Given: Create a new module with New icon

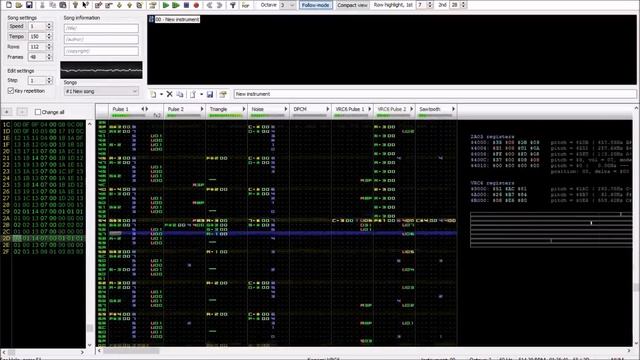Looking at the screenshot, I should pyautogui.click(x=9, y=5).
